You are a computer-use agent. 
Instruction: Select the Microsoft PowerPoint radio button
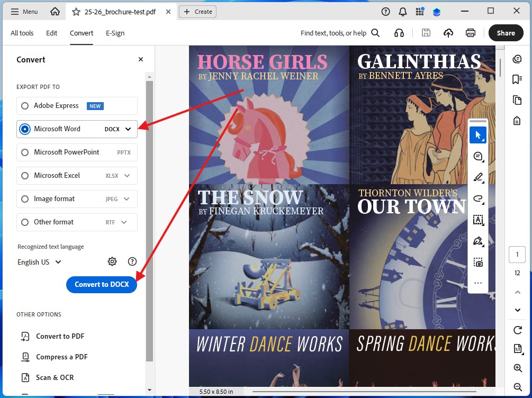(25, 152)
